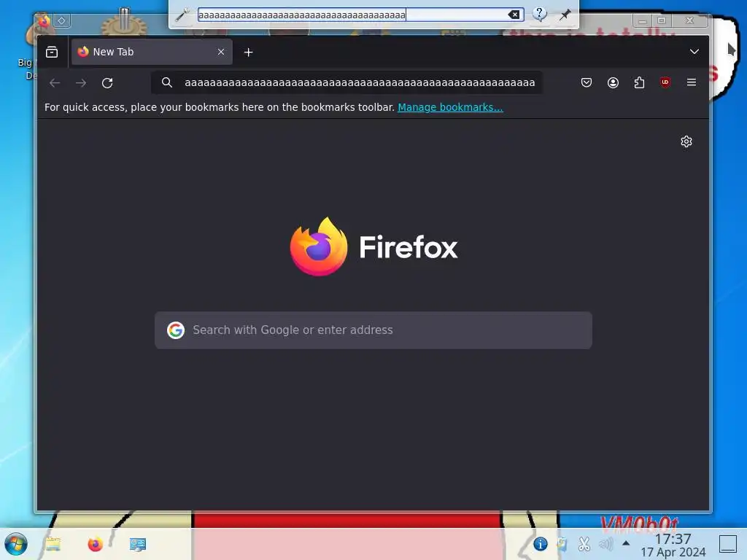The height and width of the screenshot is (560, 747).
Task: Expand the list all tabs chevron
Action: point(694,52)
